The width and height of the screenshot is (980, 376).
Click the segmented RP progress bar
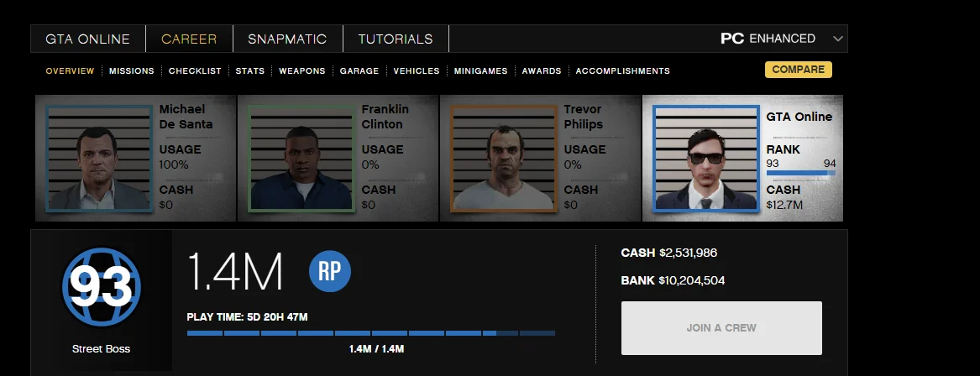pos(370,333)
